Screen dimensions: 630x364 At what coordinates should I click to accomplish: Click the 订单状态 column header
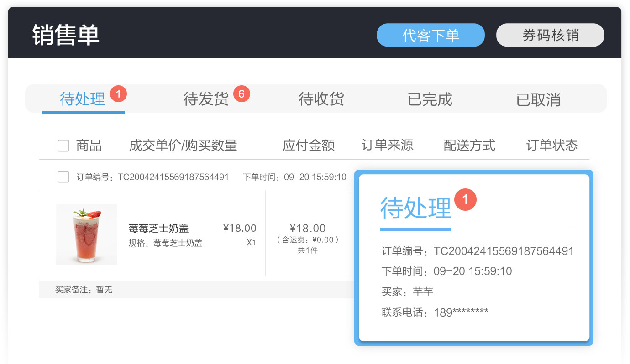click(x=551, y=145)
